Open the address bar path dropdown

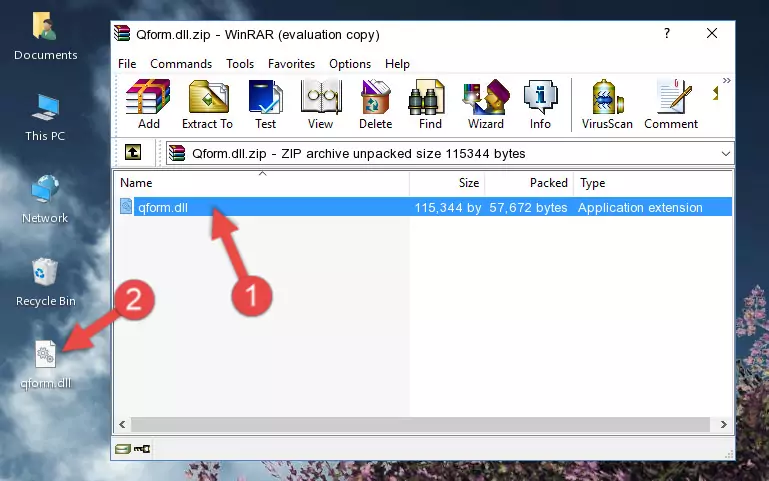pos(726,153)
